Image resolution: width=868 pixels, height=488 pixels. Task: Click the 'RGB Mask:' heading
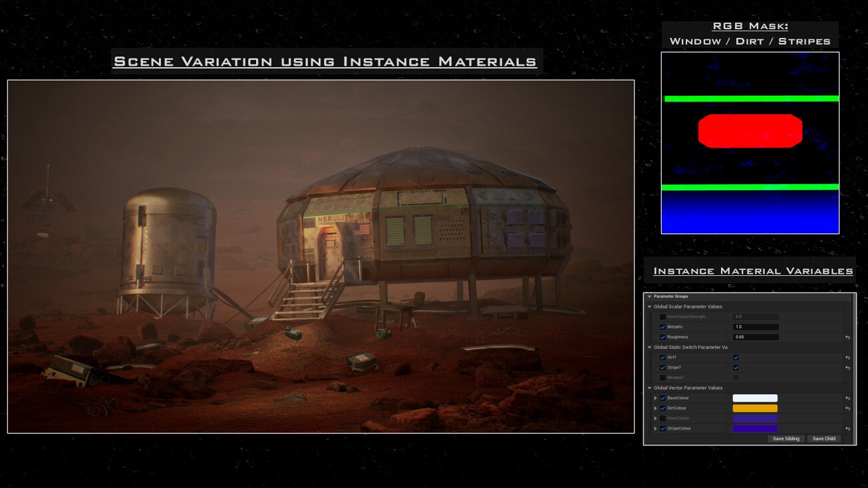(x=750, y=27)
